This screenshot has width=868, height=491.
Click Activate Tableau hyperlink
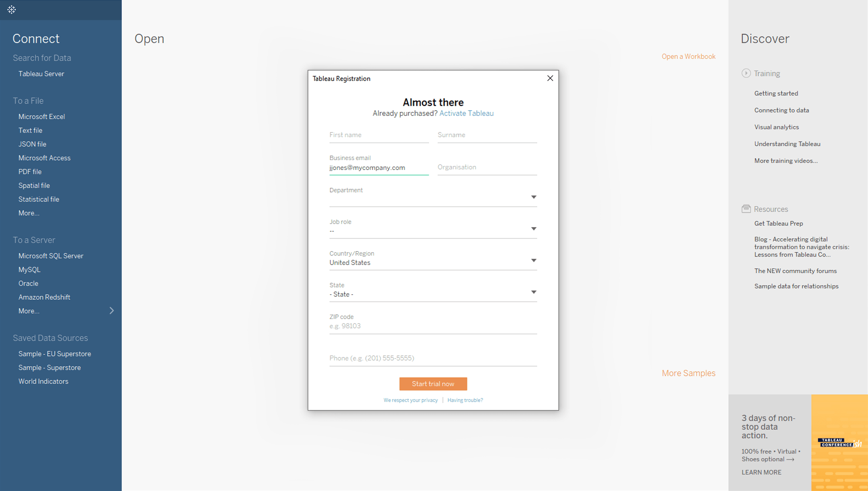pos(467,113)
